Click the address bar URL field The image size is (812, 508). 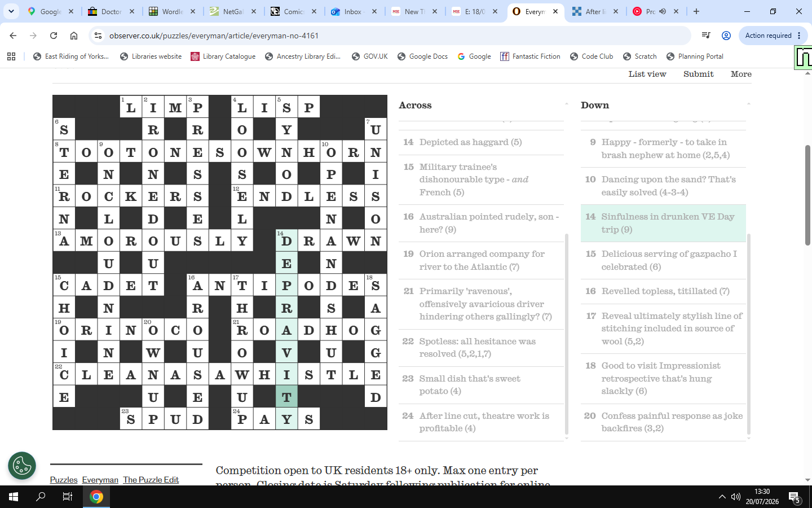pos(395,36)
